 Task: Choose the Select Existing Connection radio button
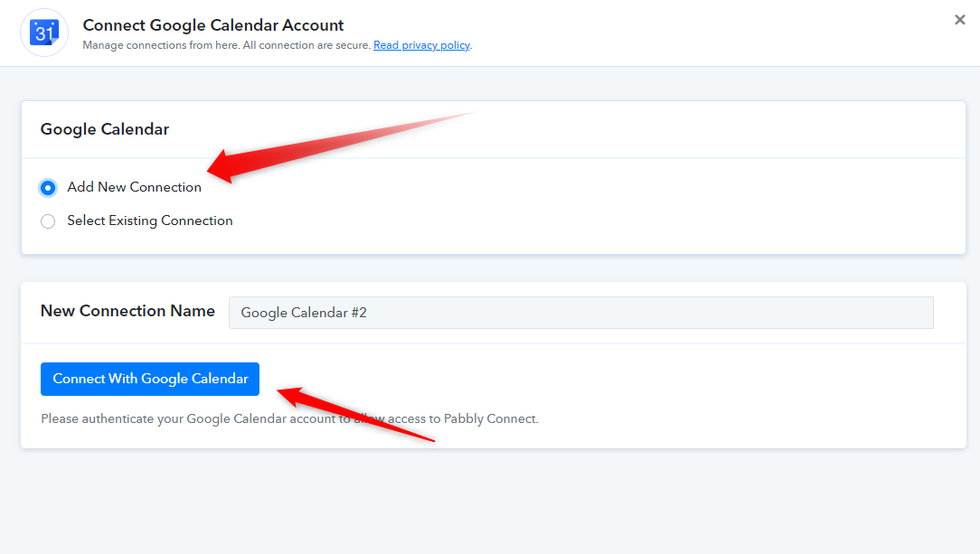coord(48,221)
